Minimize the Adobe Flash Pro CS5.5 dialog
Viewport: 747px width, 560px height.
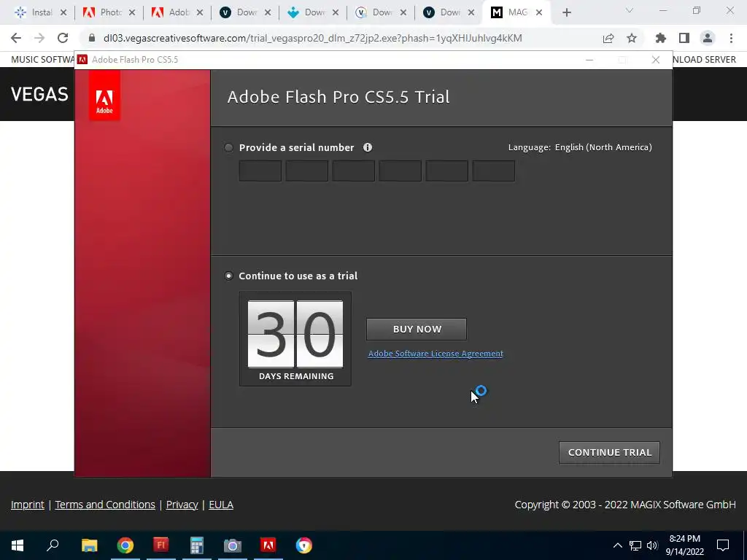pyautogui.click(x=589, y=60)
